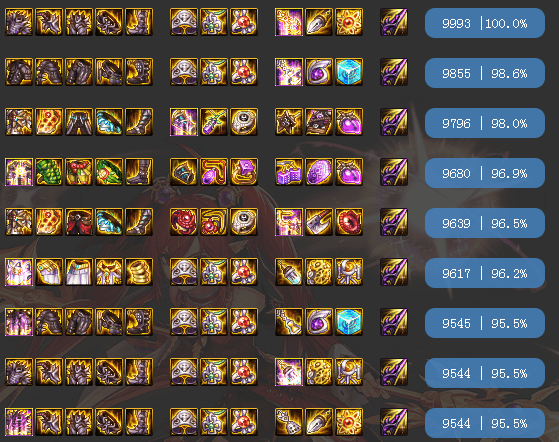559x442 pixels.
Task: Click the purple cube ring icon in fourth row
Action: point(243,172)
